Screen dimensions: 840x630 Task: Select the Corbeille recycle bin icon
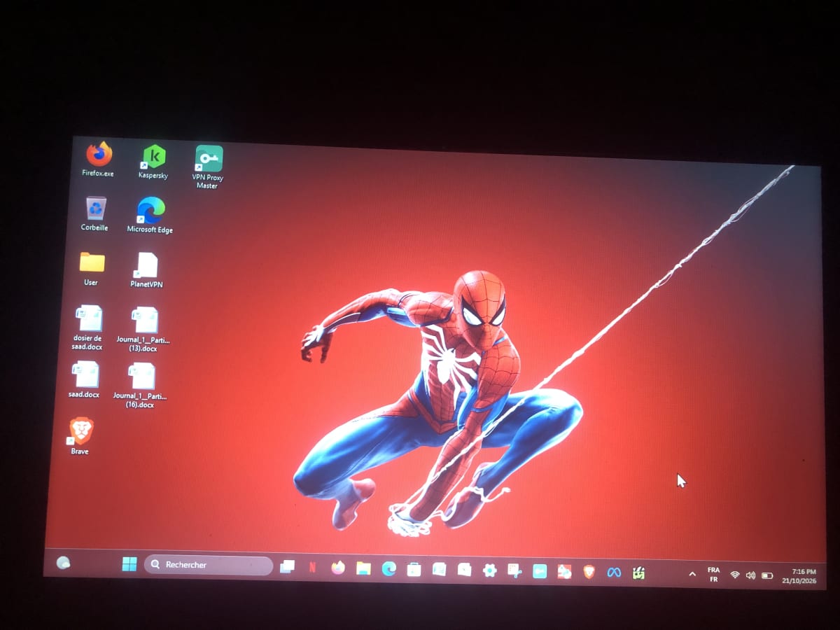click(x=94, y=214)
